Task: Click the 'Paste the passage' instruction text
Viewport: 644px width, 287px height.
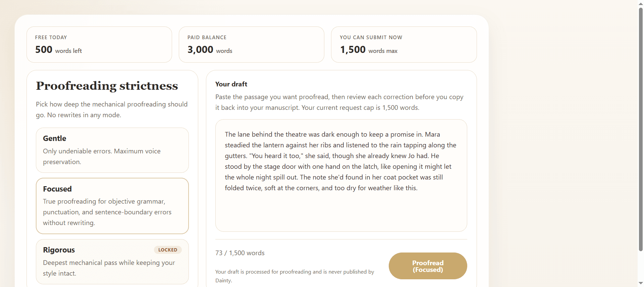Action: [x=339, y=102]
